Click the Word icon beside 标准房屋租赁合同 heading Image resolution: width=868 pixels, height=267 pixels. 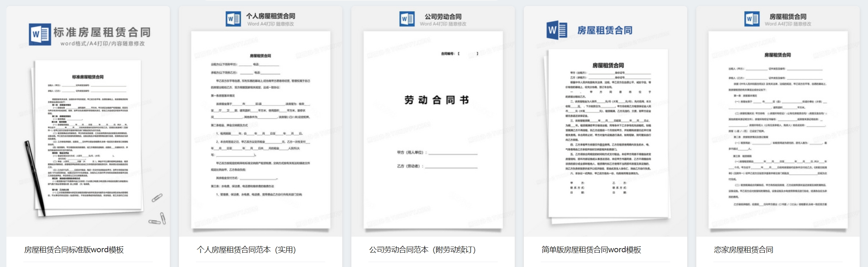coord(40,34)
